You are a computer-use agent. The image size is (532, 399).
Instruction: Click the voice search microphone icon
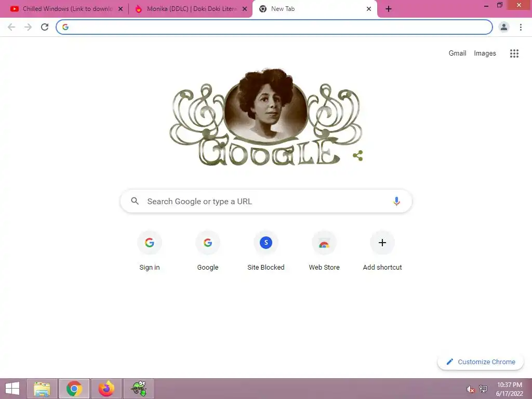click(x=396, y=201)
